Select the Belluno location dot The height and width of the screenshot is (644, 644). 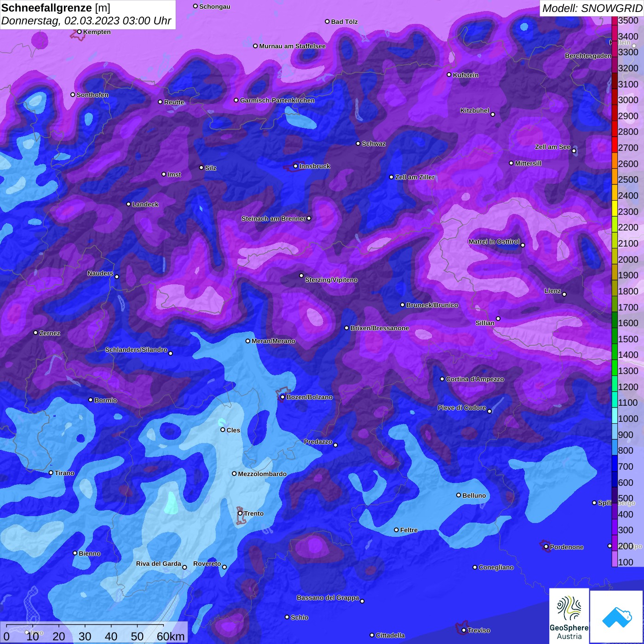point(459,495)
